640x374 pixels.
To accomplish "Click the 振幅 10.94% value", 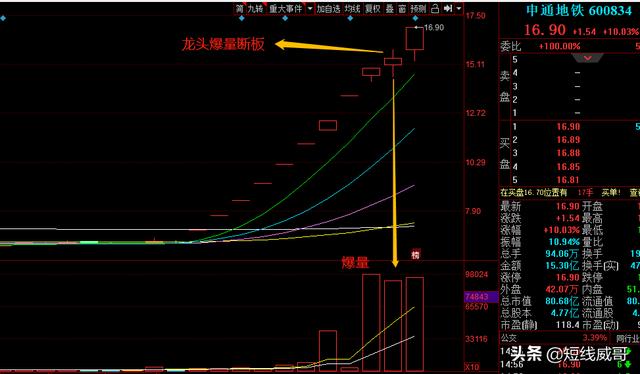I will (564, 242).
